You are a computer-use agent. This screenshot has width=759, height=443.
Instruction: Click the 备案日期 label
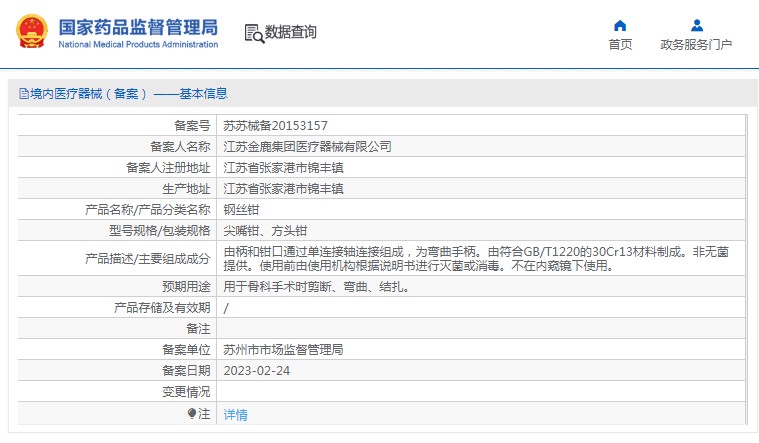pos(186,371)
